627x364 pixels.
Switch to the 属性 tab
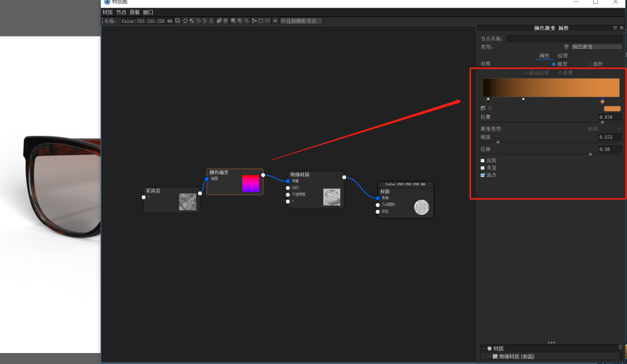click(x=544, y=56)
